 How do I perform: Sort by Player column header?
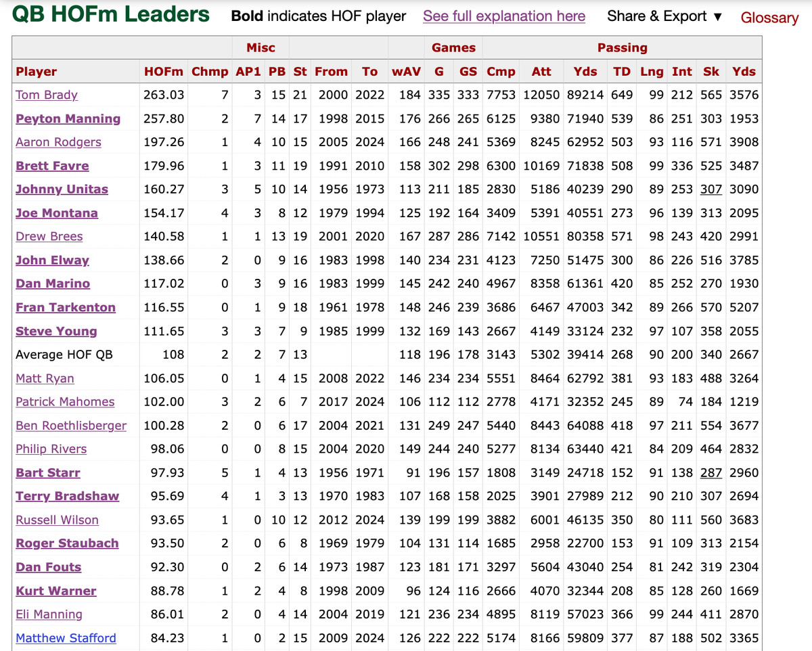(37, 72)
